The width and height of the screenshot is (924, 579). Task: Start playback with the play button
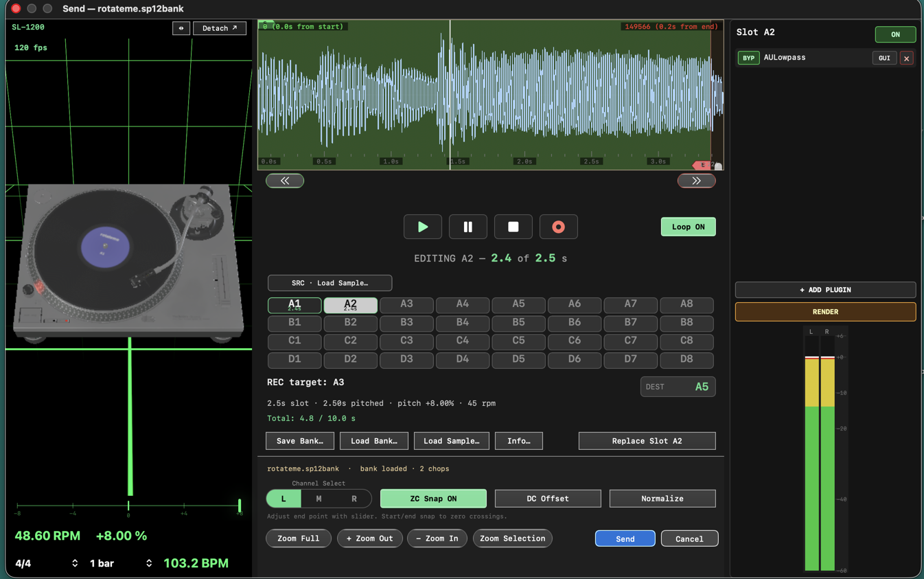pos(422,227)
